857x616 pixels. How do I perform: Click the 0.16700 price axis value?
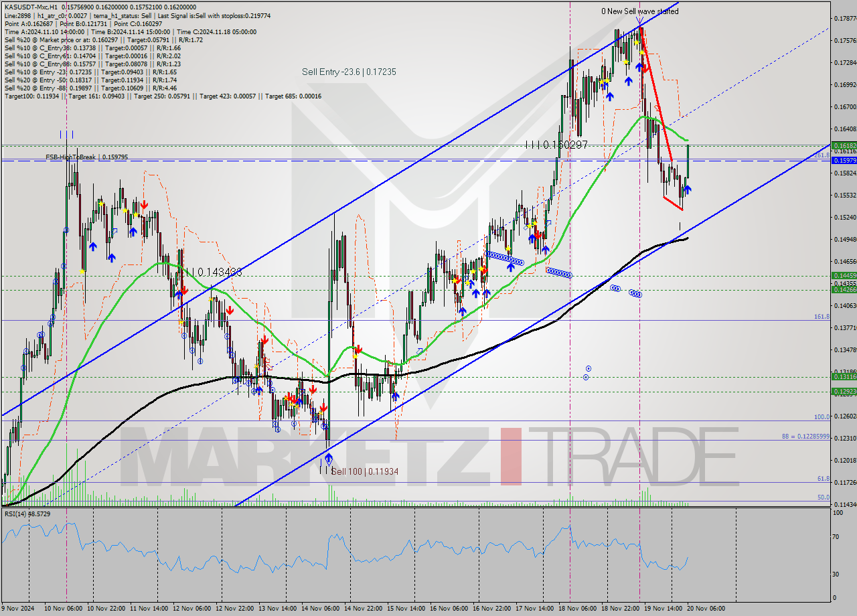tap(845, 107)
